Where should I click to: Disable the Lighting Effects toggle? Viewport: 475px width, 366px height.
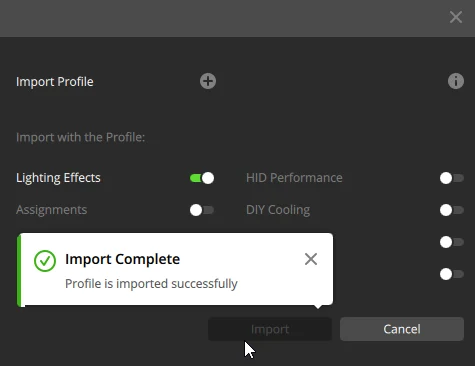coord(202,178)
